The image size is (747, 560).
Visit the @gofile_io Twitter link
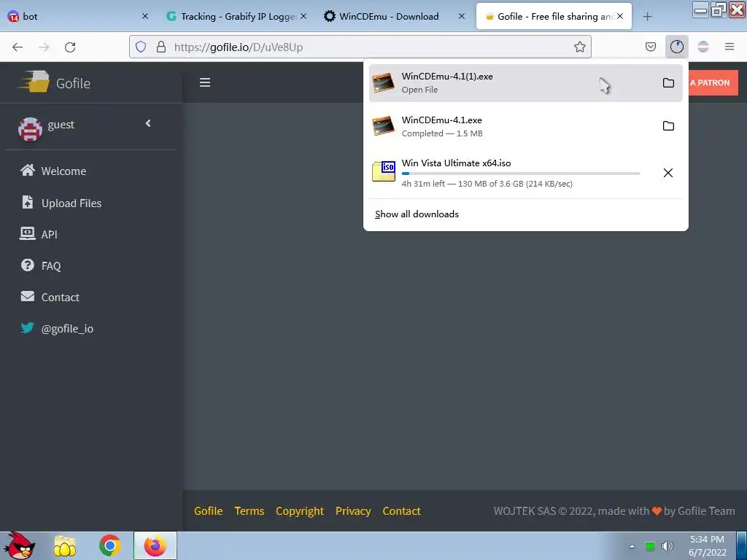point(67,329)
